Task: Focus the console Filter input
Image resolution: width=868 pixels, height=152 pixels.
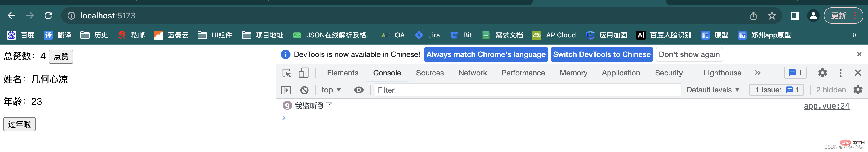Action: click(x=528, y=90)
